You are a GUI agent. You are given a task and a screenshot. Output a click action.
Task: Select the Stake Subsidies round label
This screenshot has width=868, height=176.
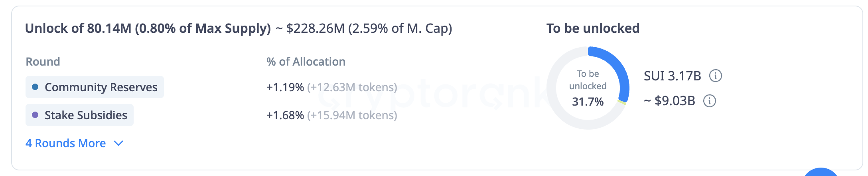(x=86, y=115)
